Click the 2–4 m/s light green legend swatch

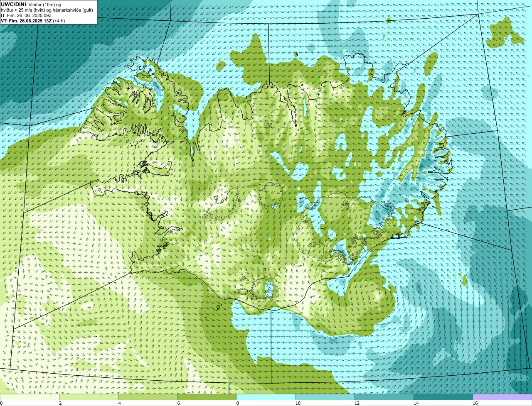pos(89,397)
